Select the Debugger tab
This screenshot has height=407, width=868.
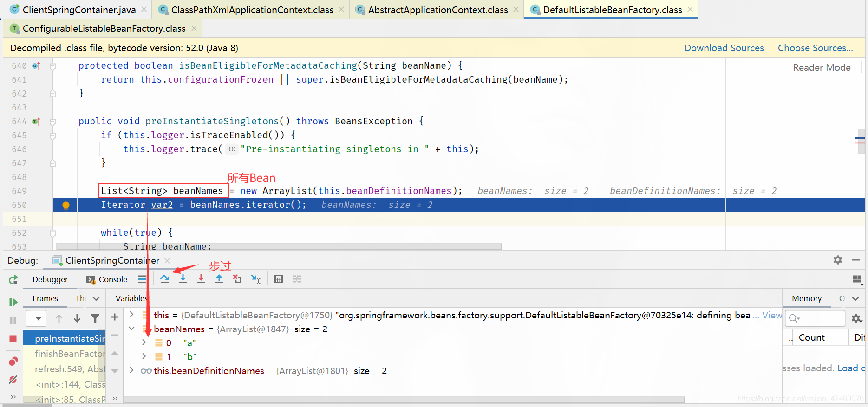pos(50,279)
